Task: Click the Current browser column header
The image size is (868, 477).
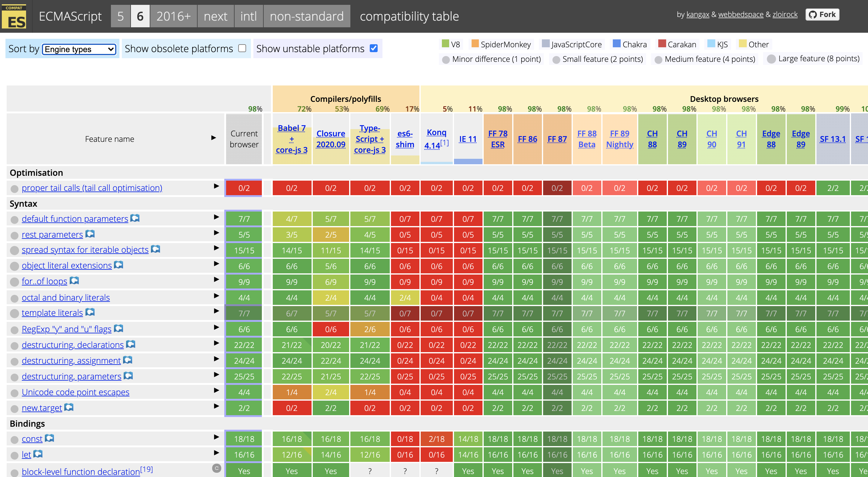Action: [x=244, y=139]
